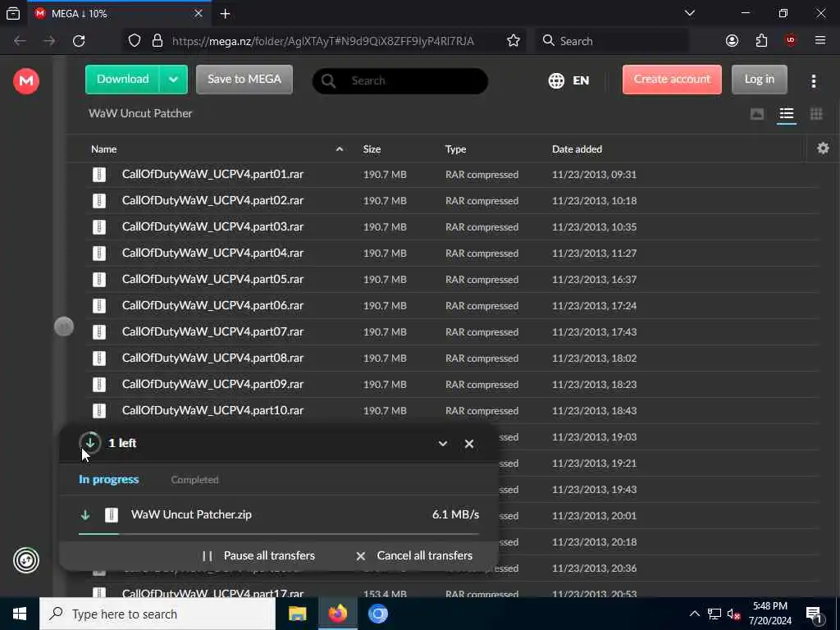Open column settings gear icon
The height and width of the screenshot is (630, 840).
point(823,148)
